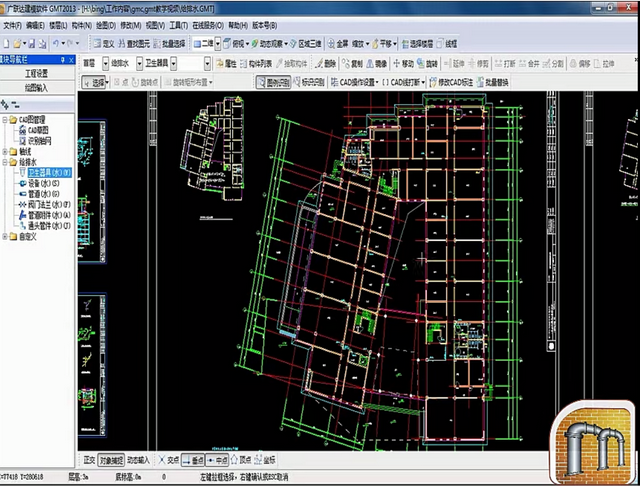The image size is (640, 486).
Task: Toggle 交点 intersection snap
Action: pos(169,460)
